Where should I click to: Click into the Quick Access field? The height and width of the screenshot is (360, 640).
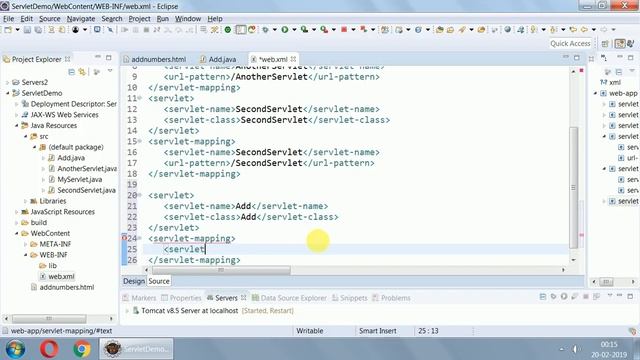pyautogui.click(x=570, y=43)
